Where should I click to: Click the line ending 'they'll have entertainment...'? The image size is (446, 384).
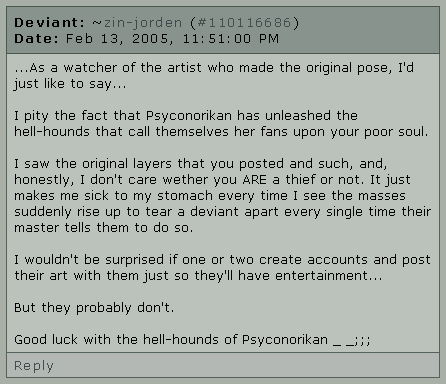198,276
